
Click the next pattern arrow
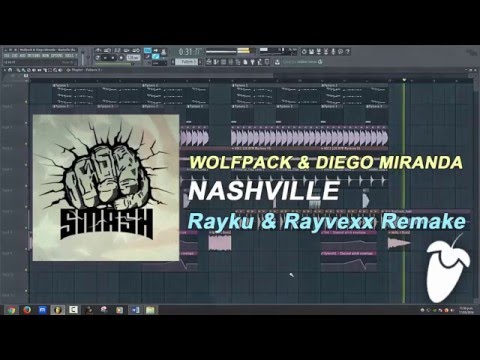[200, 62]
